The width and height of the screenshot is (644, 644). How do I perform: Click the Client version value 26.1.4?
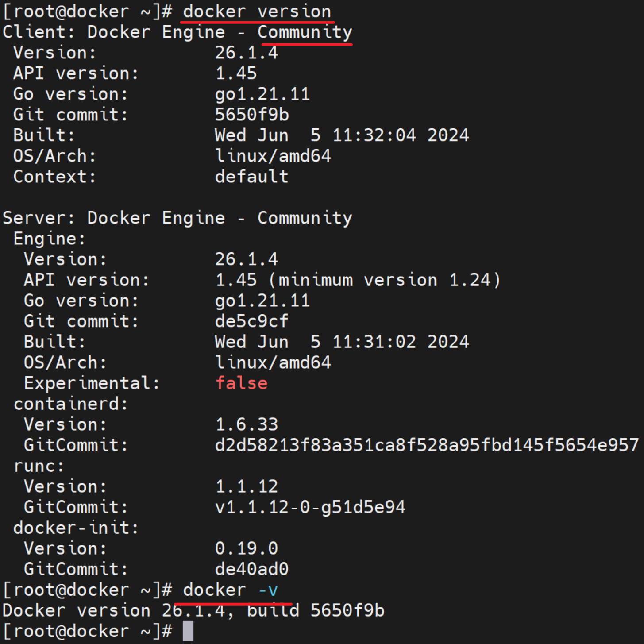coord(246,53)
